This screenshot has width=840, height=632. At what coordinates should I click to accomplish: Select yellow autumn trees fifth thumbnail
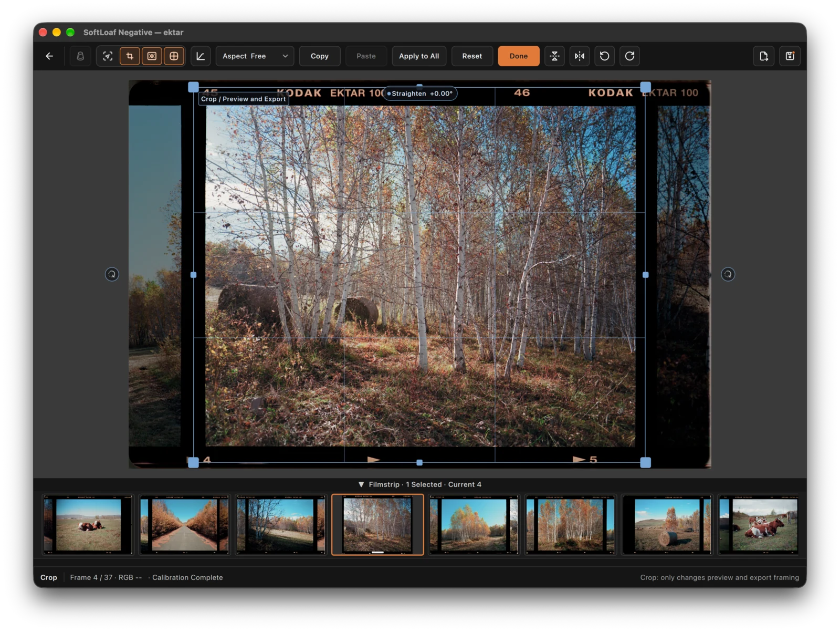click(x=474, y=524)
